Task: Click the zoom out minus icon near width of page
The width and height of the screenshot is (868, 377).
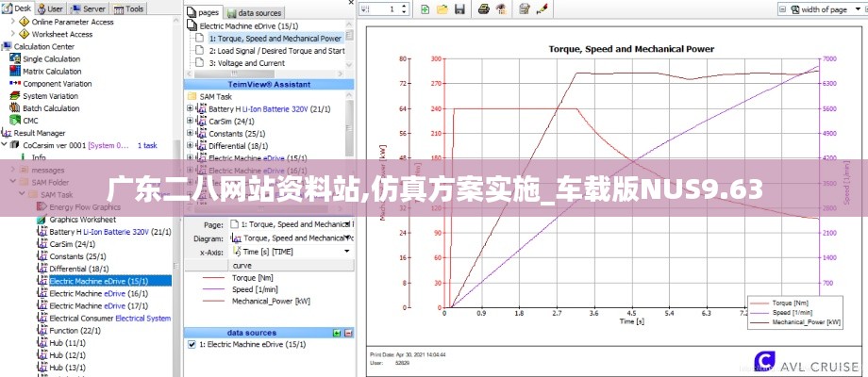Action: [x=781, y=8]
